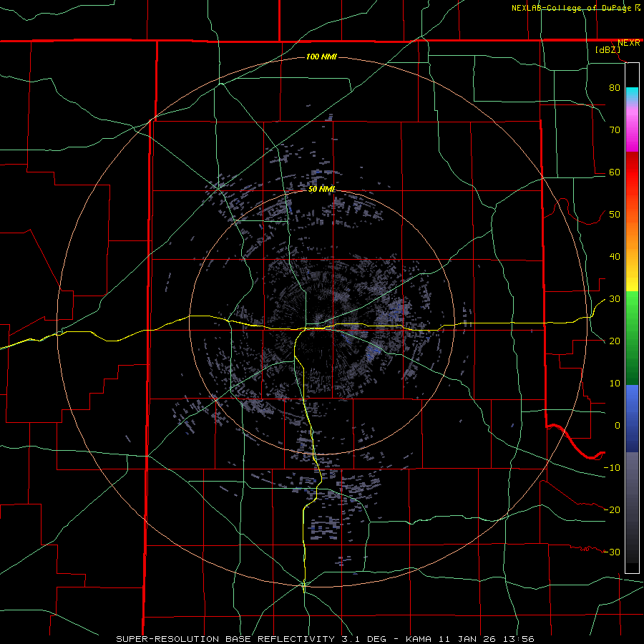Click the 60 value on the dBZ scale
Screen dimensions: 644x644
[615, 172]
